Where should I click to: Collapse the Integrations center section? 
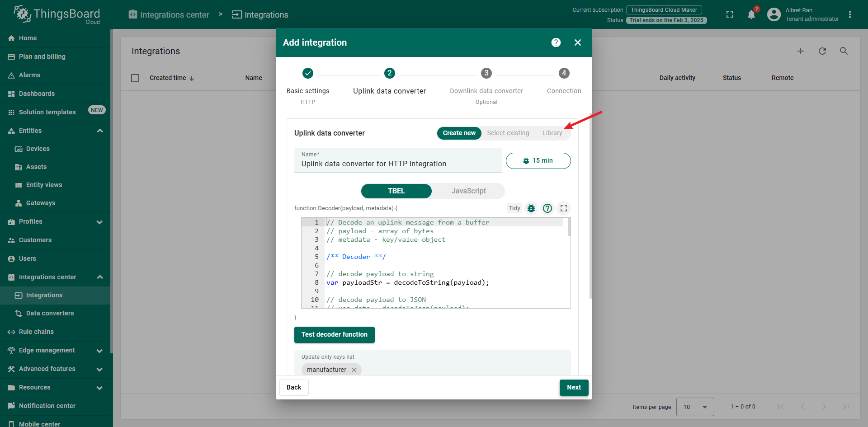(100, 277)
